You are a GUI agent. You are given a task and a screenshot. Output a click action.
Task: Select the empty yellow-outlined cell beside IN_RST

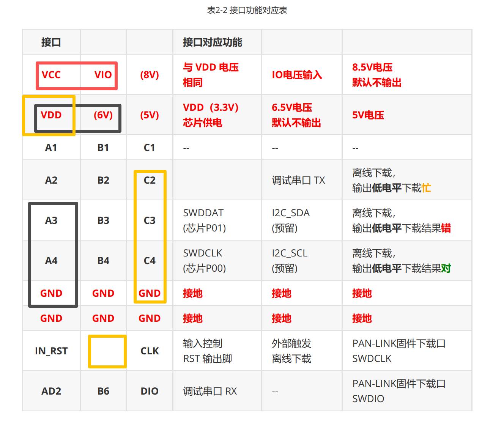[107, 351]
